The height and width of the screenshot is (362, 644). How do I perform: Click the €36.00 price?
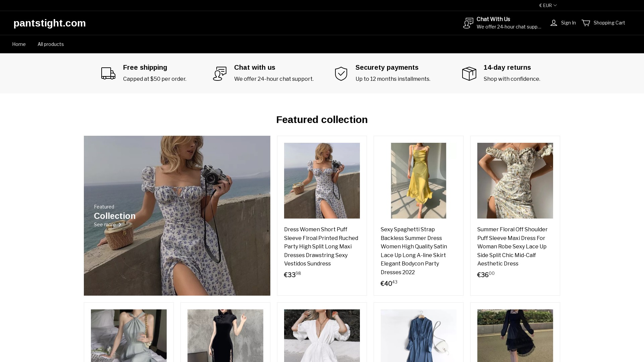tap(486, 275)
